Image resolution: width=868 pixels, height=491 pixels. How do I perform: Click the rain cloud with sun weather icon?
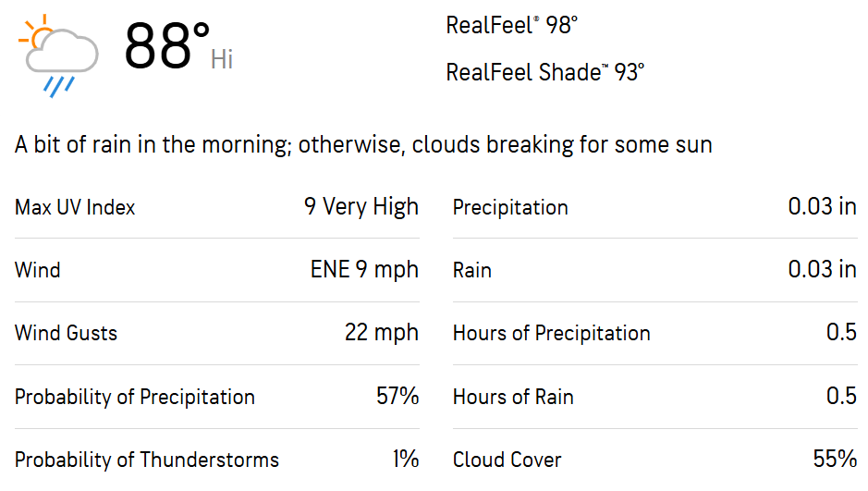pos(58,55)
